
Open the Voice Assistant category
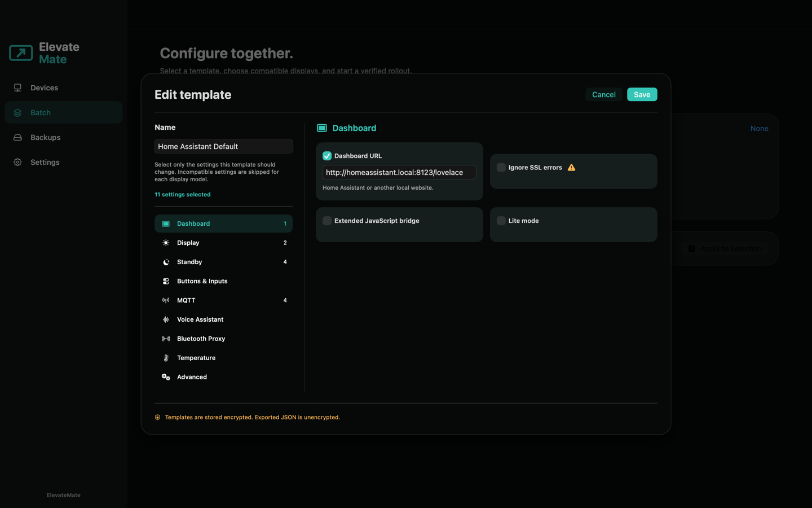[223, 319]
